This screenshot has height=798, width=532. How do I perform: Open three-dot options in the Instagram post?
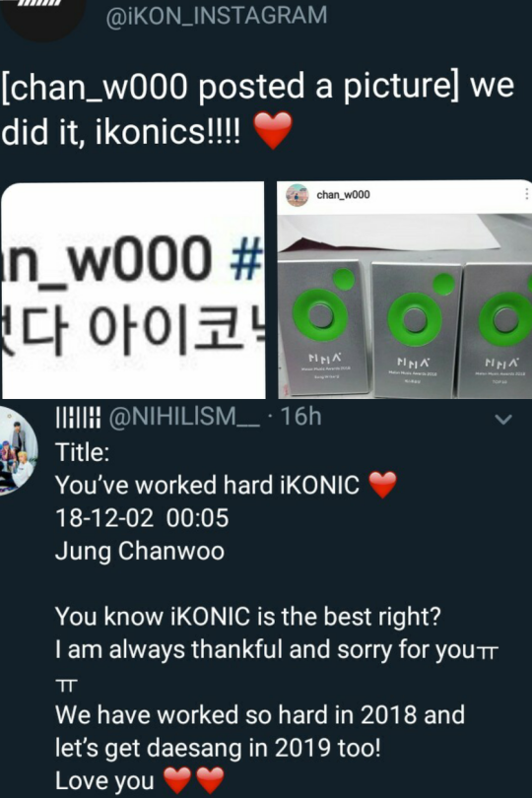point(526,193)
